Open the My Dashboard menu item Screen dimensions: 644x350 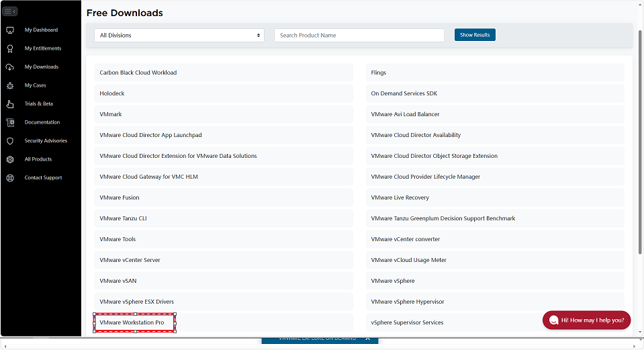click(41, 30)
